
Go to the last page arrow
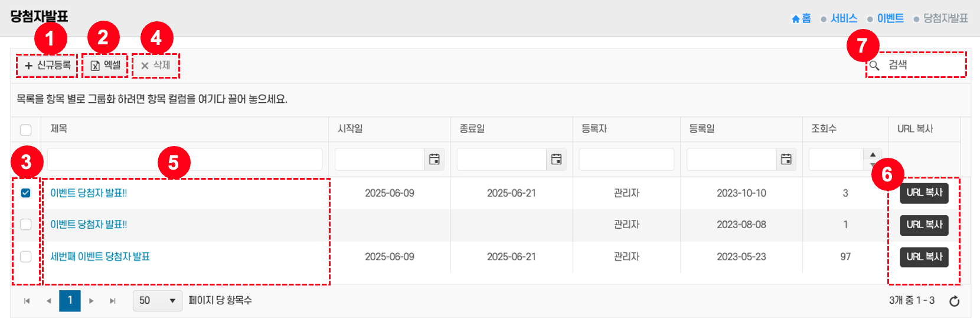coord(112,301)
